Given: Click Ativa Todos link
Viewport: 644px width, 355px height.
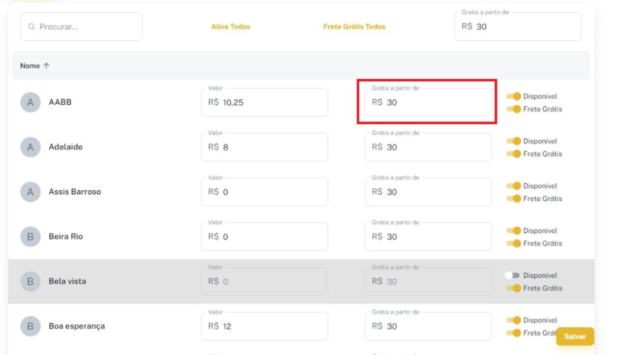Looking at the screenshot, I should coord(230,26).
